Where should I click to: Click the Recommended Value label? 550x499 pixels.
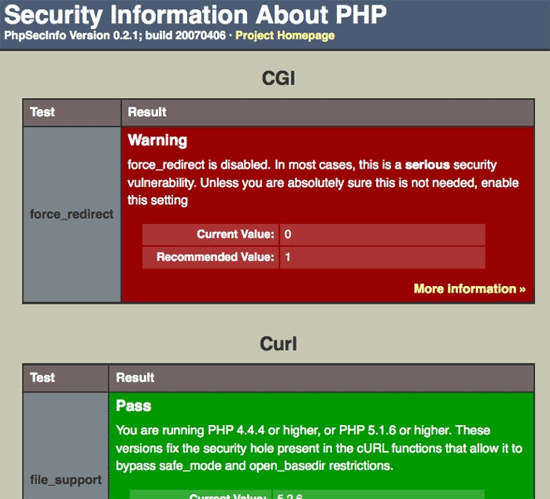[211, 257]
